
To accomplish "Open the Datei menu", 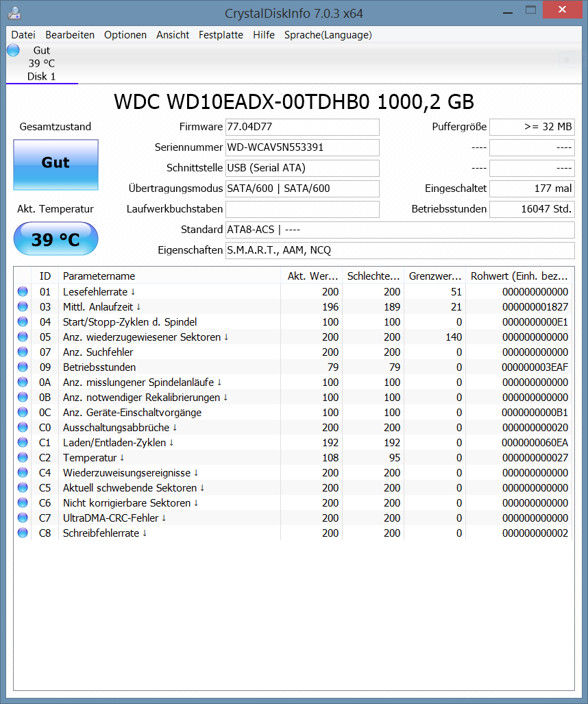I will (23, 35).
